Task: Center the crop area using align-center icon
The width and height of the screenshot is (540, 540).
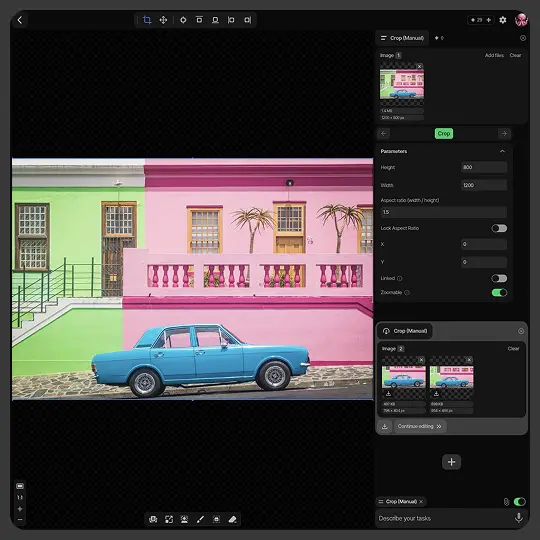Action: point(183,20)
